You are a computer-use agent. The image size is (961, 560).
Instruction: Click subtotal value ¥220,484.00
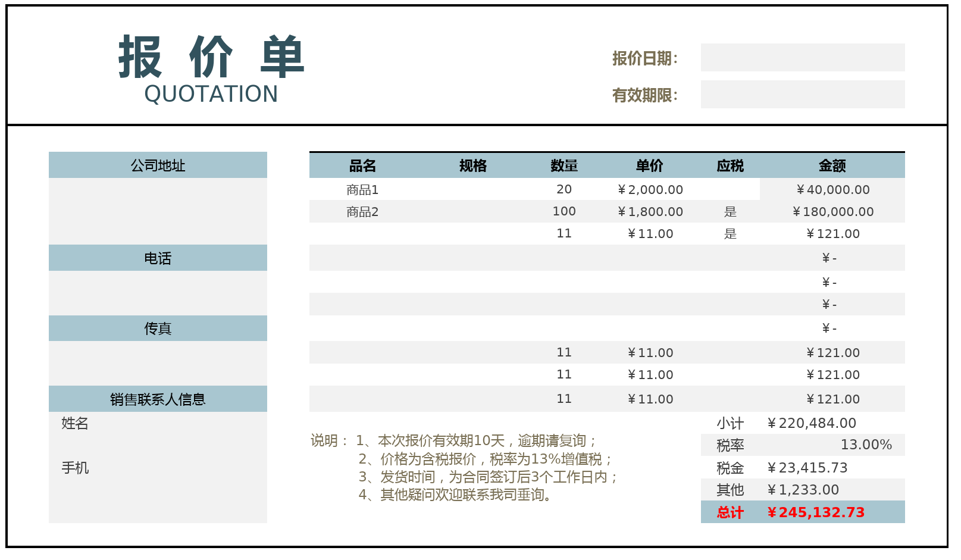pyautogui.click(x=811, y=423)
